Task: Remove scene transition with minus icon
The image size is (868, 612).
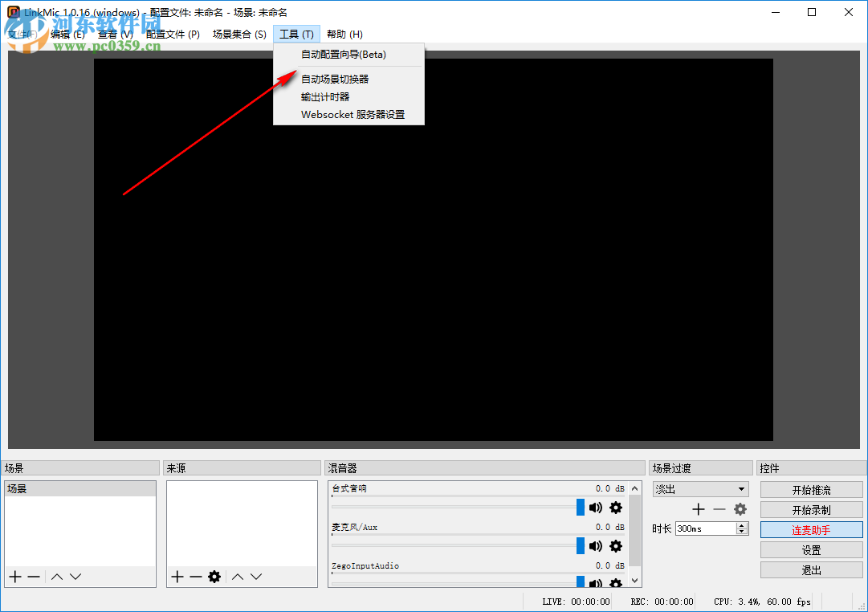Action: [719, 509]
